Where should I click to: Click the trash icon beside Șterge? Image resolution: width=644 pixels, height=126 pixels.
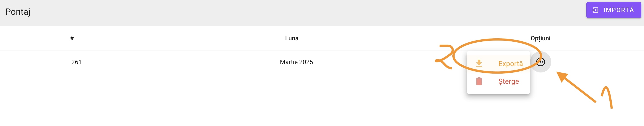(x=479, y=81)
